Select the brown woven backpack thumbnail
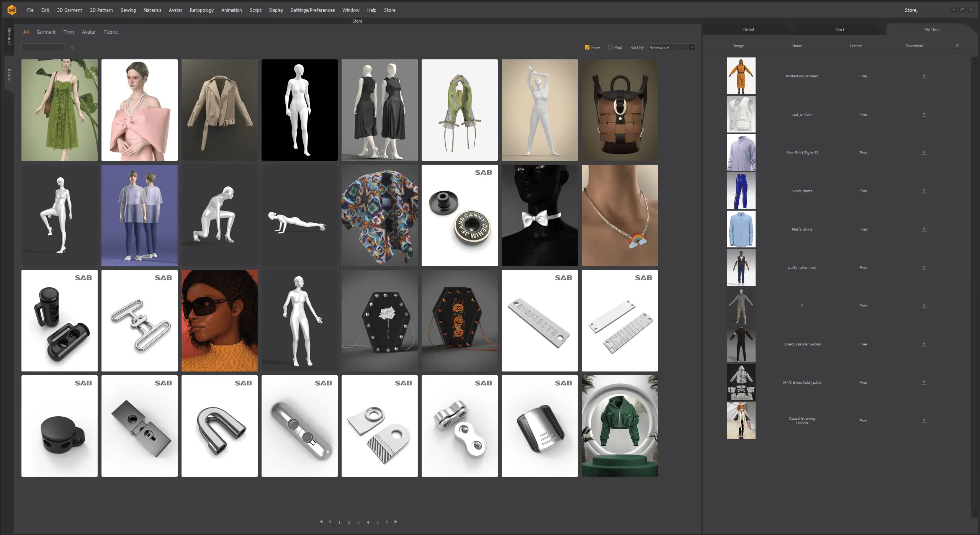The image size is (980, 535). point(620,110)
